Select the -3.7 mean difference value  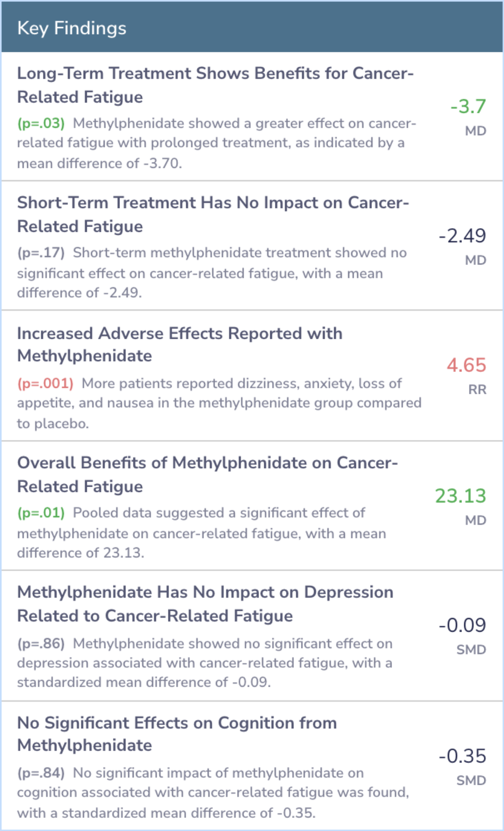click(468, 106)
